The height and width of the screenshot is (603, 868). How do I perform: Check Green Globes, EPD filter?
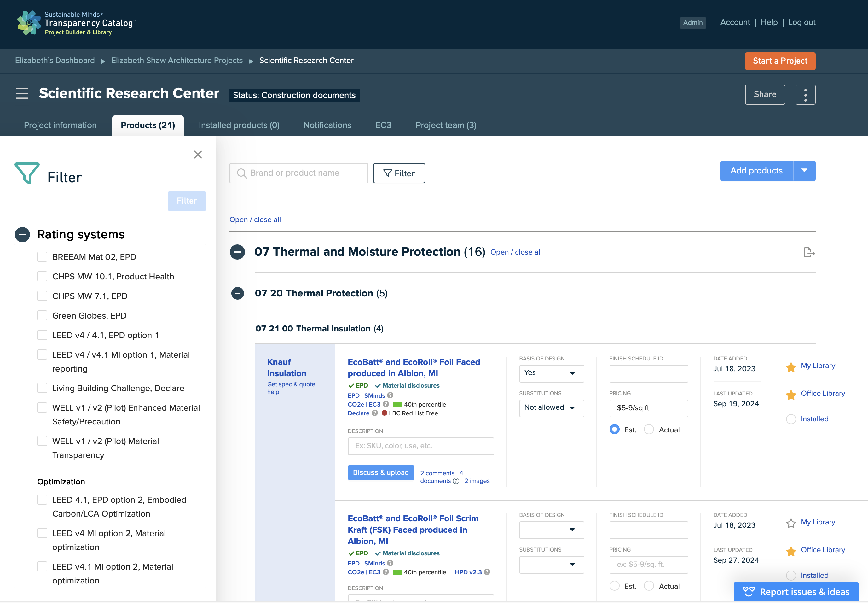pos(42,315)
